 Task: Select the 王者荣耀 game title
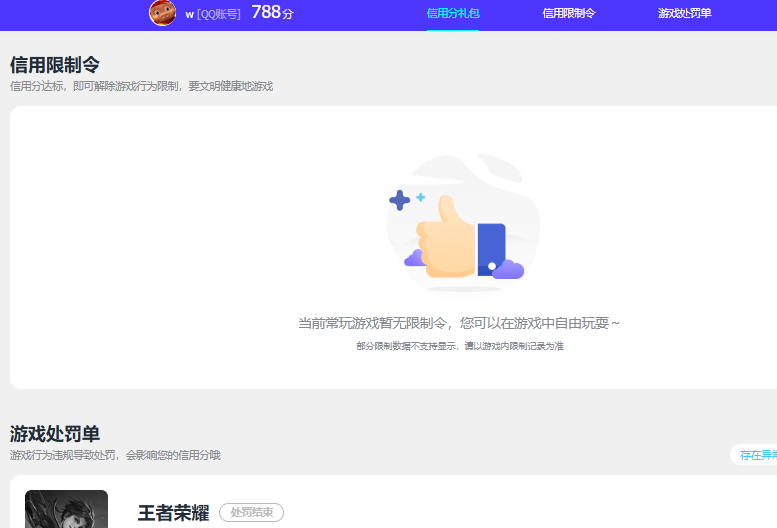pyautogui.click(x=173, y=513)
